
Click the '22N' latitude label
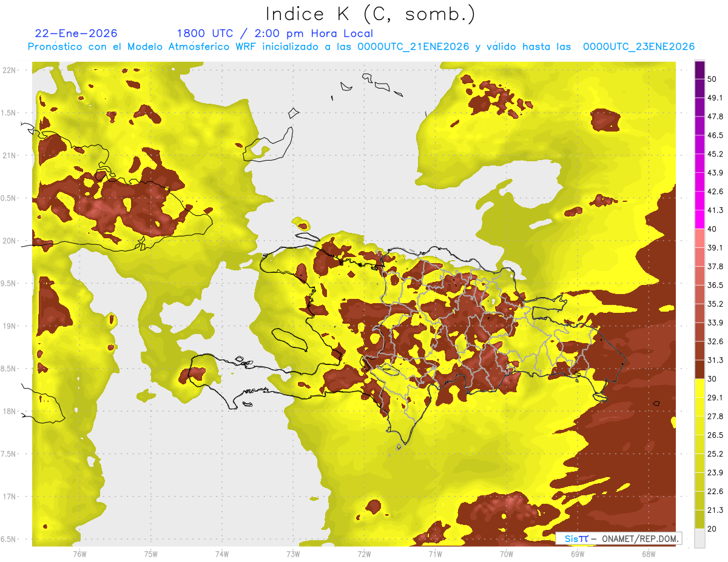tap(10, 70)
